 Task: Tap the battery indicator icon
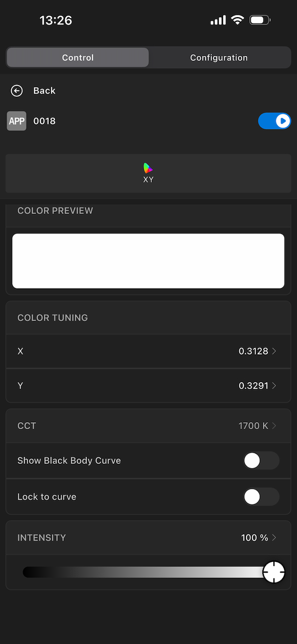click(260, 20)
